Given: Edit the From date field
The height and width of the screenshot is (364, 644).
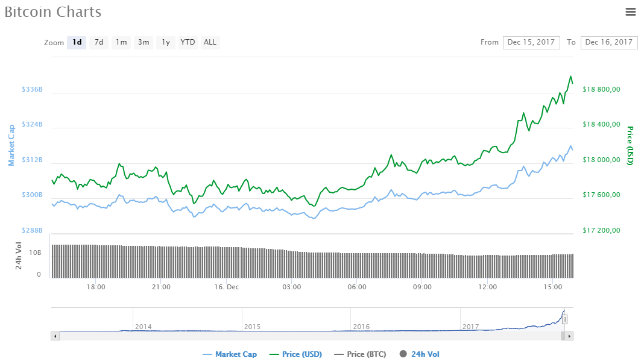Looking at the screenshot, I should click(531, 42).
